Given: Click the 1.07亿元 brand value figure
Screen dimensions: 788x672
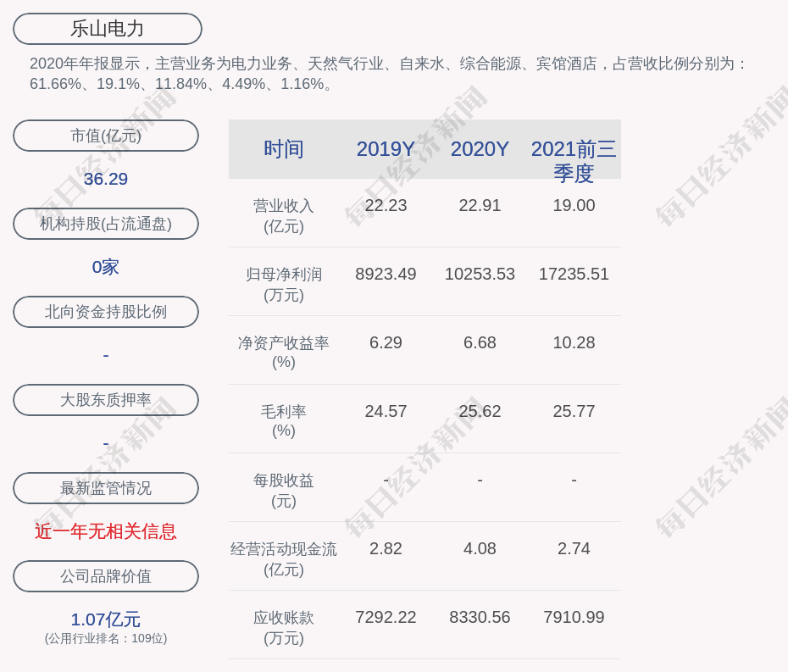Looking at the screenshot, I should point(106,619).
